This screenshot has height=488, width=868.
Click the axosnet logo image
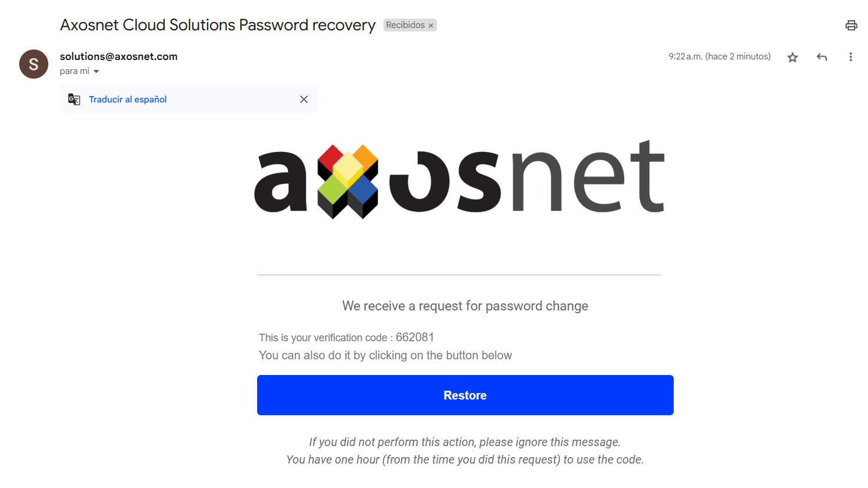click(x=460, y=179)
